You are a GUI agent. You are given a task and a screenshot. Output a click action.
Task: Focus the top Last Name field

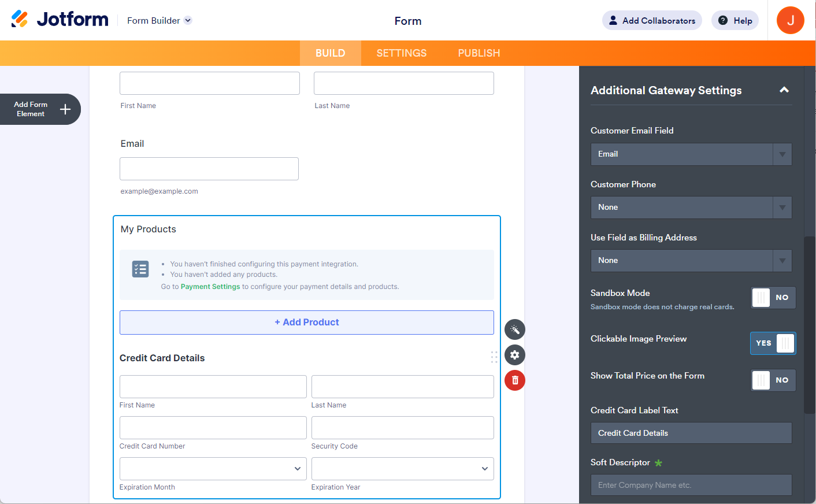tap(404, 83)
